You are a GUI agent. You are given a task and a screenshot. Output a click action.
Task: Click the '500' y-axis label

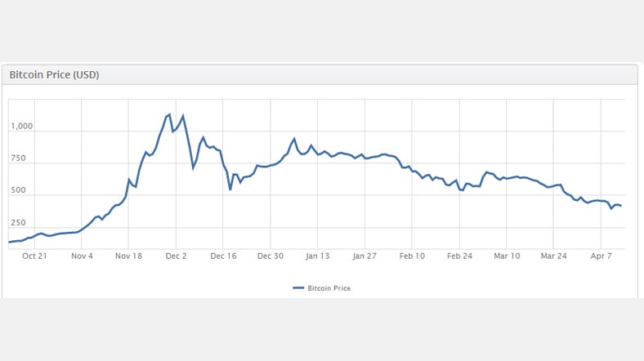pyautogui.click(x=18, y=190)
